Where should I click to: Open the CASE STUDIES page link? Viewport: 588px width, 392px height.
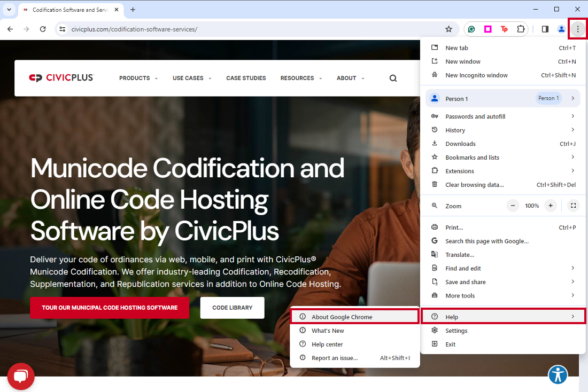(246, 78)
